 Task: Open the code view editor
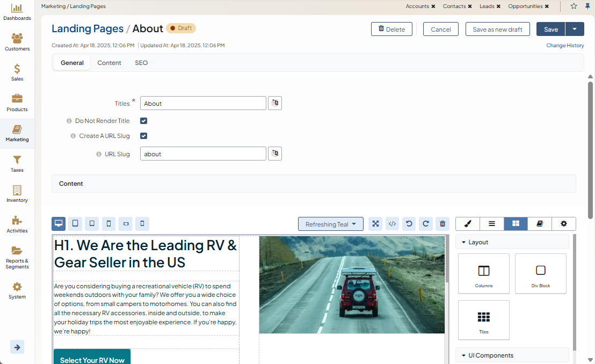click(393, 224)
